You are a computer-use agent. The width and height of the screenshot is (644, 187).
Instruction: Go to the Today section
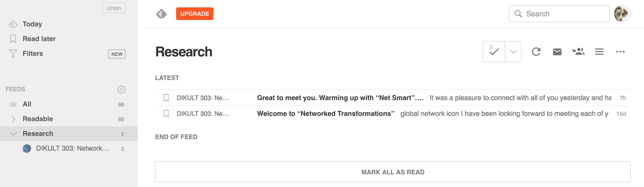(32, 24)
